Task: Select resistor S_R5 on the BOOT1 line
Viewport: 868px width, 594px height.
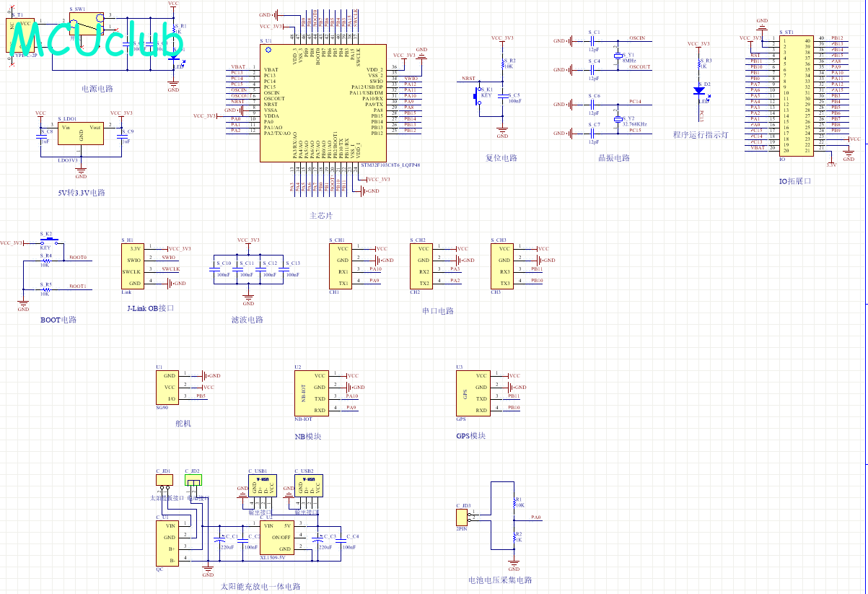Action: pyautogui.click(x=45, y=289)
